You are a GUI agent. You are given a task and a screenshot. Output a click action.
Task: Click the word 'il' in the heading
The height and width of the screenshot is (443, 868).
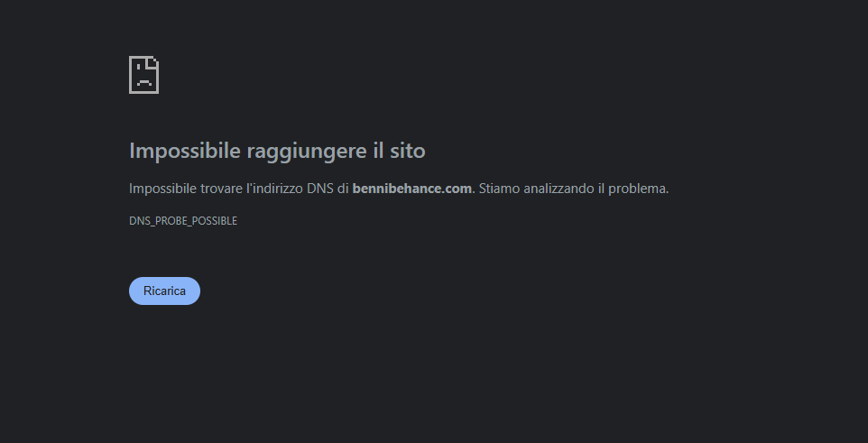coord(378,151)
